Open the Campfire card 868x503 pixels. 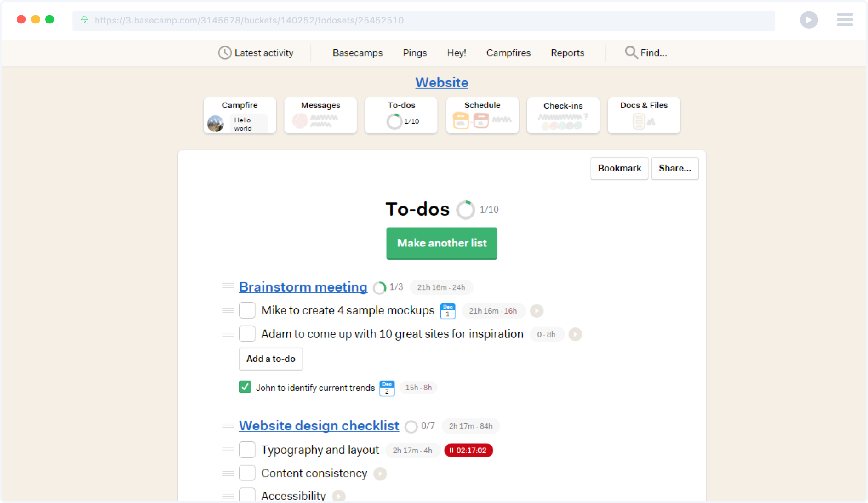240,115
